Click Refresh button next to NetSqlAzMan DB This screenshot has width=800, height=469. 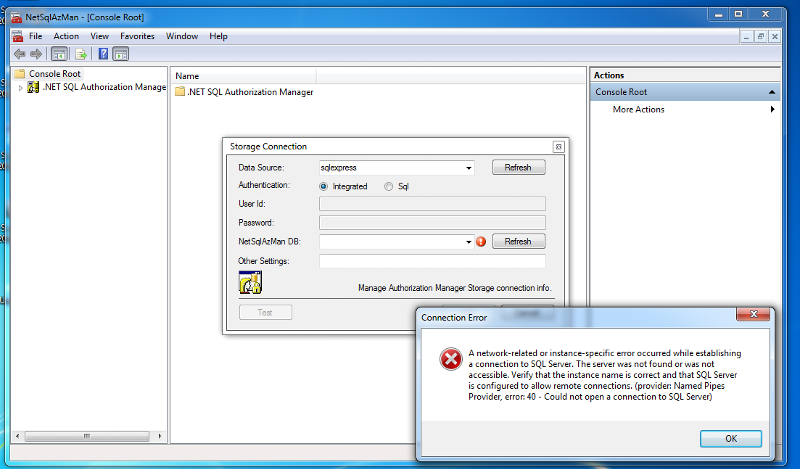click(x=518, y=241)
